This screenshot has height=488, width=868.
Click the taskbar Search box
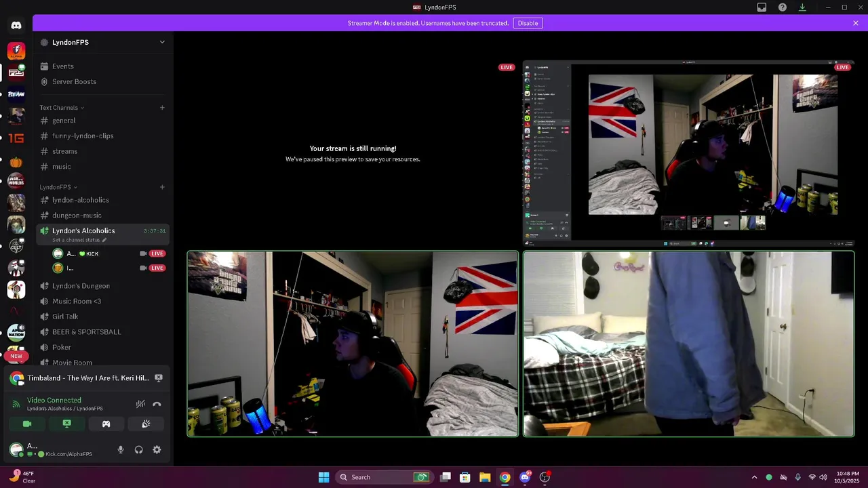pos(384,477)
